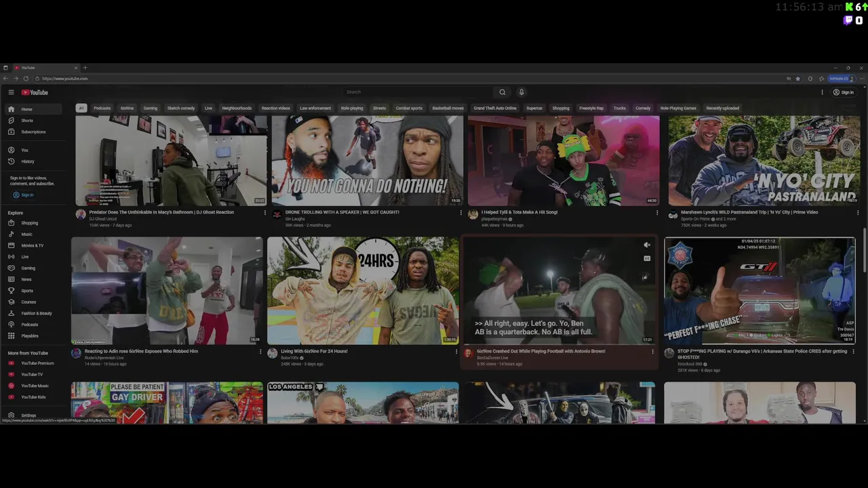This screenshot has width=868, height=488.
Task: Open options for Predator Macy's Bathroom video
Action: click(x=265, y=213)
